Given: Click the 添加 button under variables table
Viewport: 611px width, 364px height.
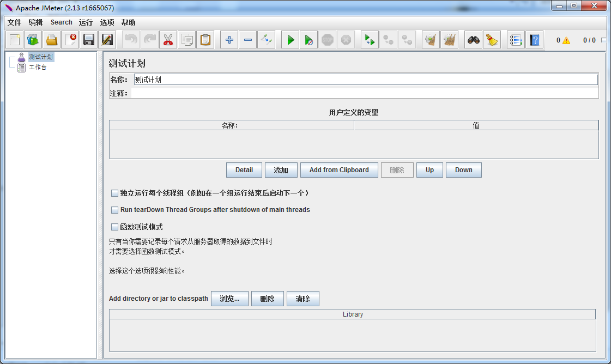Looking at the screenshot, I should 281,170.
